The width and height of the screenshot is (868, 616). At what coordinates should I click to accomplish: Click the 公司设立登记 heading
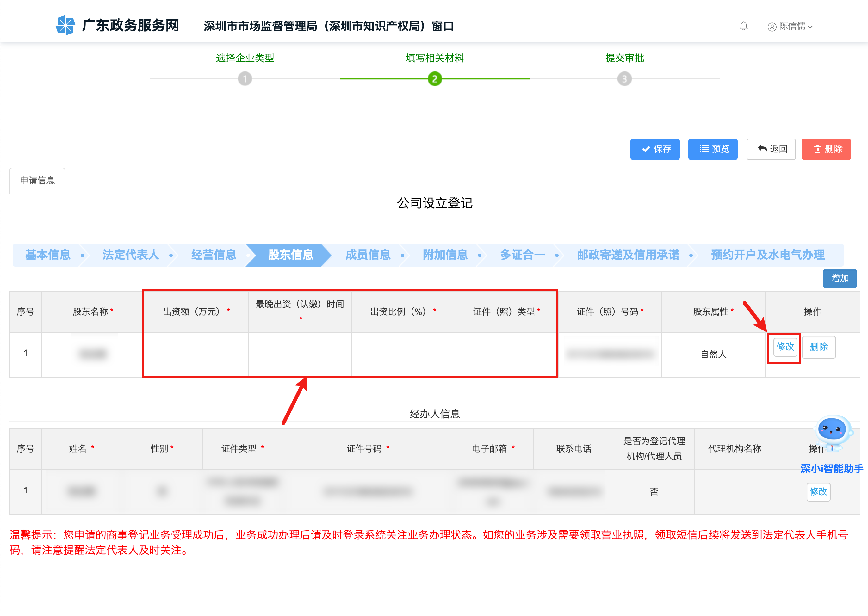(x=435, y=203)
